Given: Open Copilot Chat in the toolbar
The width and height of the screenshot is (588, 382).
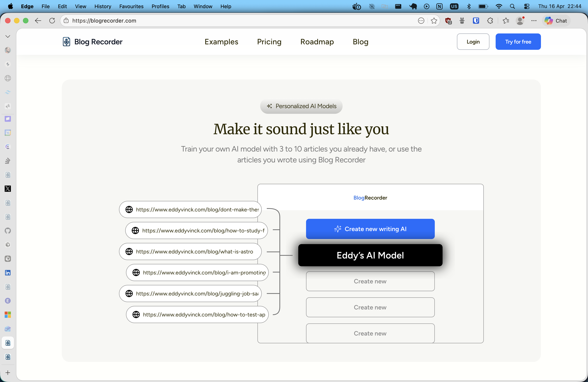Looking at the screenshot, I should [556, 21].
